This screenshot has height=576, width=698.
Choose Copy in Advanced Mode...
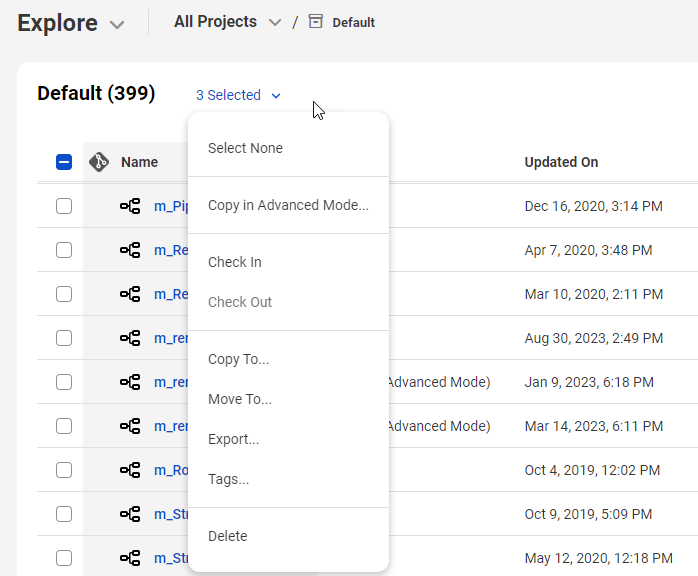coord(288,205)
